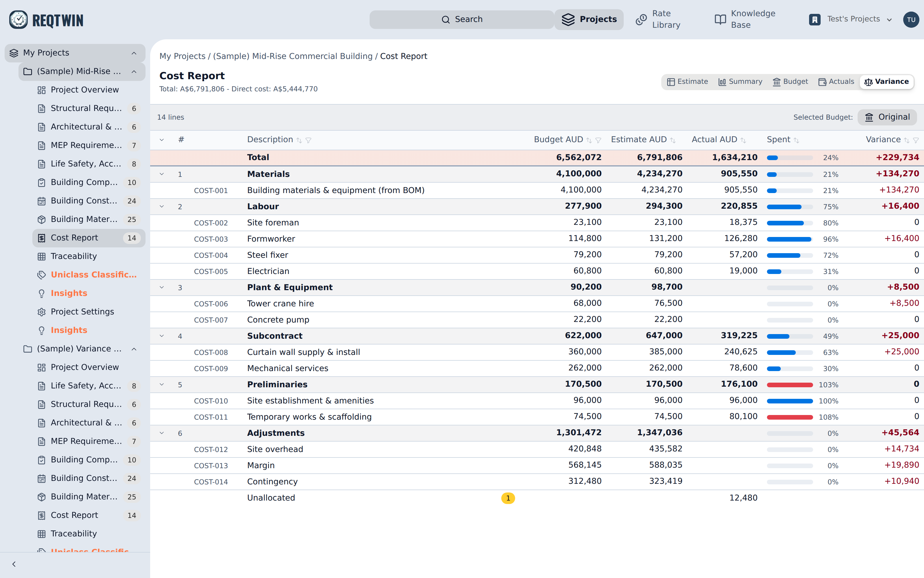
Task: Click the Total row spent progress bar
Action: click(x=790, y=158)
